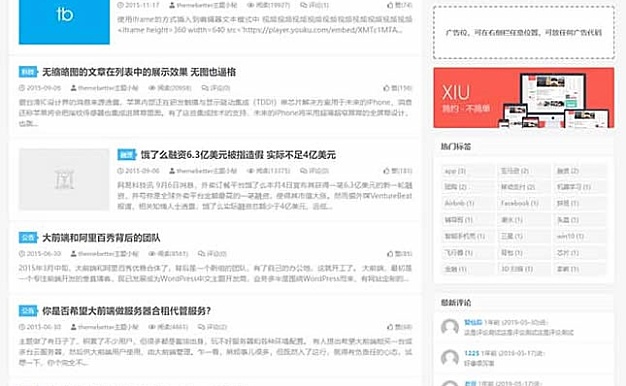Click comment bubble icon on 无缩略图的文章 post
Viewport: 626px width, 386px height.
point(205,88)
